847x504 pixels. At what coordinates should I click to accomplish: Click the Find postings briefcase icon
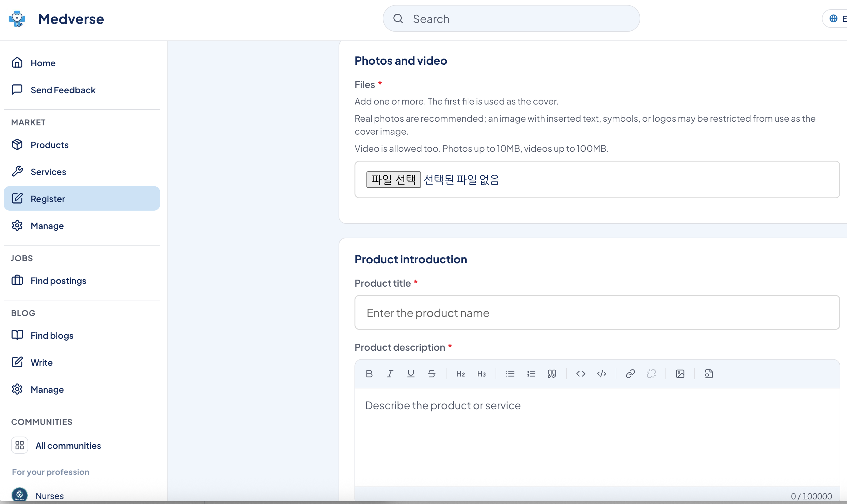click(x=17, y=281)
